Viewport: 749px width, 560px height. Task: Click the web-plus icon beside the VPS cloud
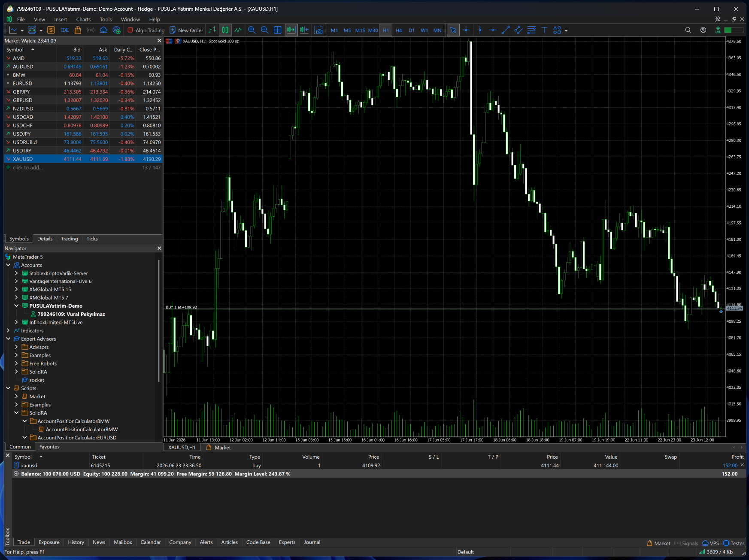117,30
